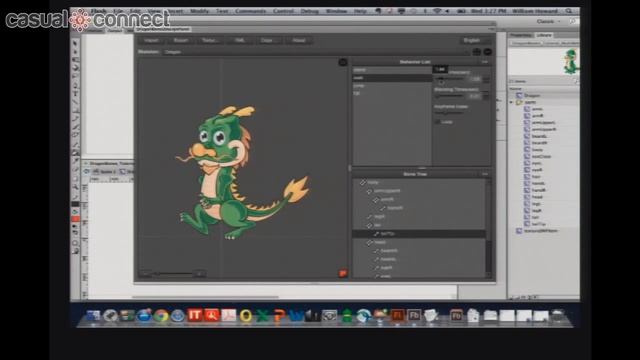The height and width of the screenshot is (360, 640).
Task: Open Google Chrome from the Dock
Action: pos(161,316)
